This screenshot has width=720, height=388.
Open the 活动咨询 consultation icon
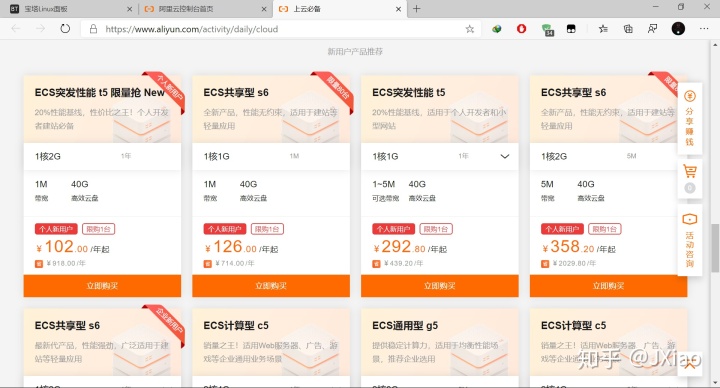690,219
